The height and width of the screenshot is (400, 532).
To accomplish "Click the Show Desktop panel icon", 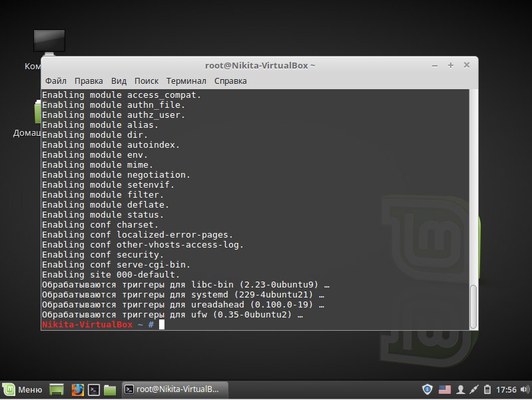I will (x=57, y=389).
